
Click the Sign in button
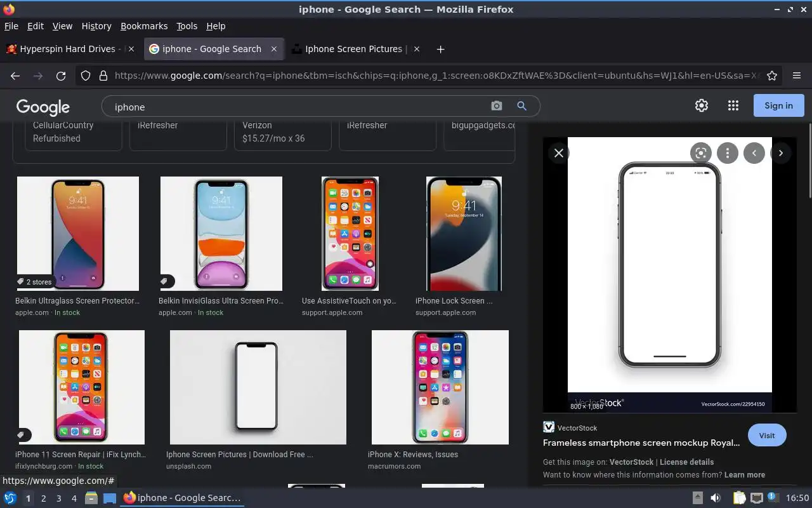coord(778,105)
